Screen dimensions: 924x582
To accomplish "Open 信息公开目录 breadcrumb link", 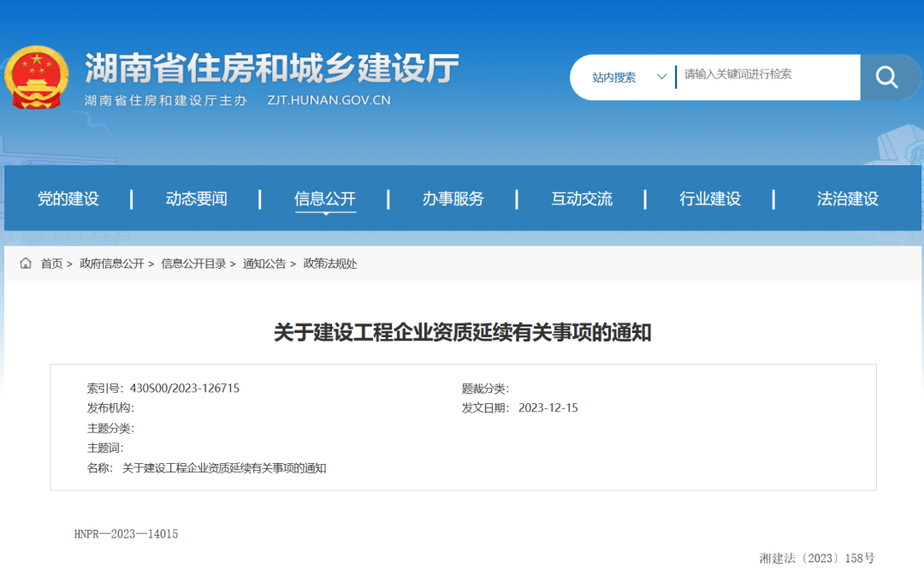I will pos(193,264).
